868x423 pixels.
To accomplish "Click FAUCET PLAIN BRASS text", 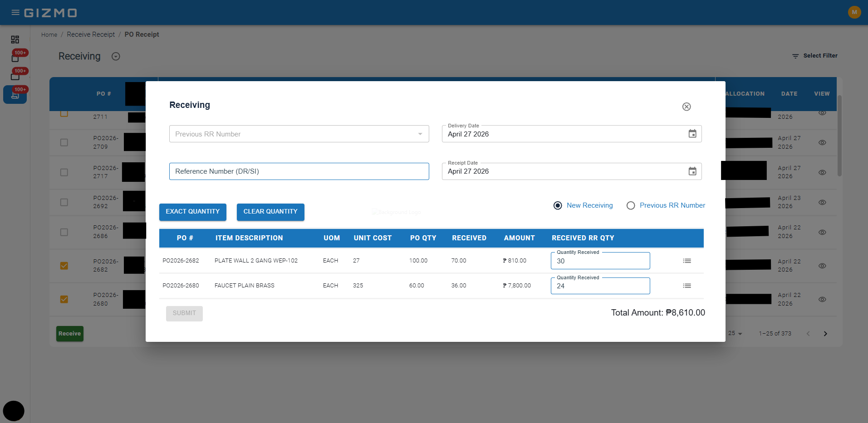I will click(x=245, y=286).
